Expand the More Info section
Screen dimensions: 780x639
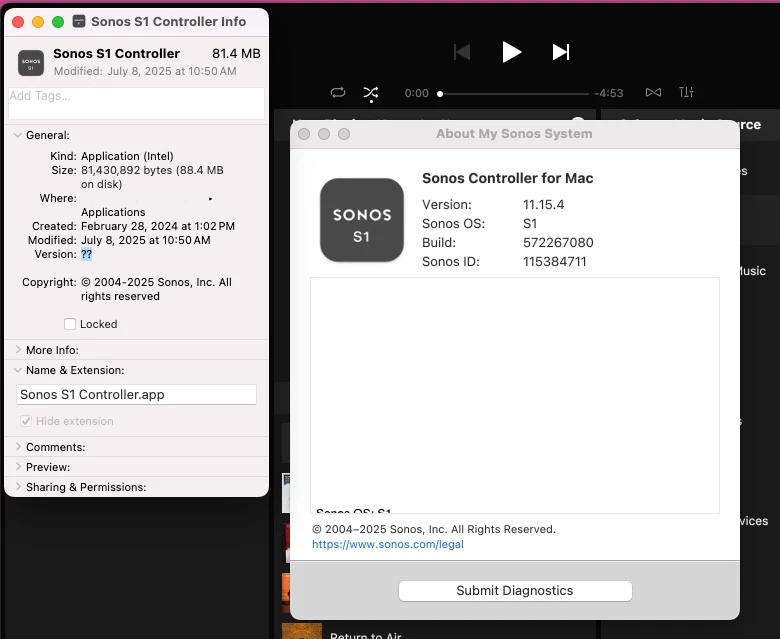18,350
